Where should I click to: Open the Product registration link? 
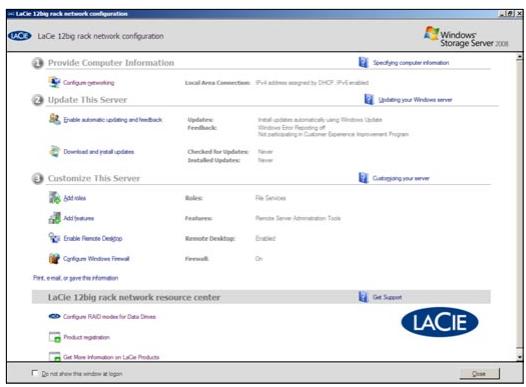[x=87, y=337]
